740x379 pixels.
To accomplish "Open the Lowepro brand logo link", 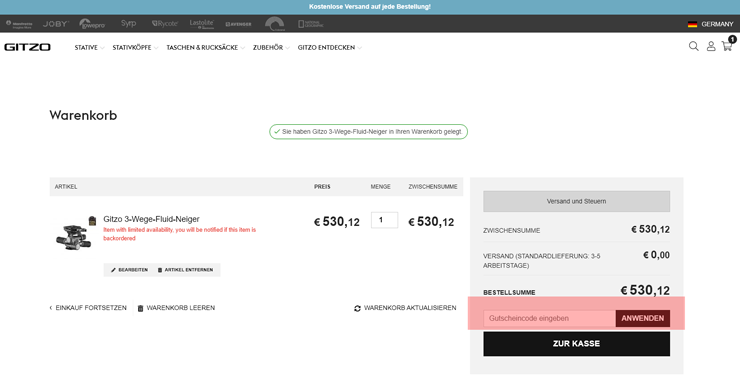I will [x=92, y=24].
